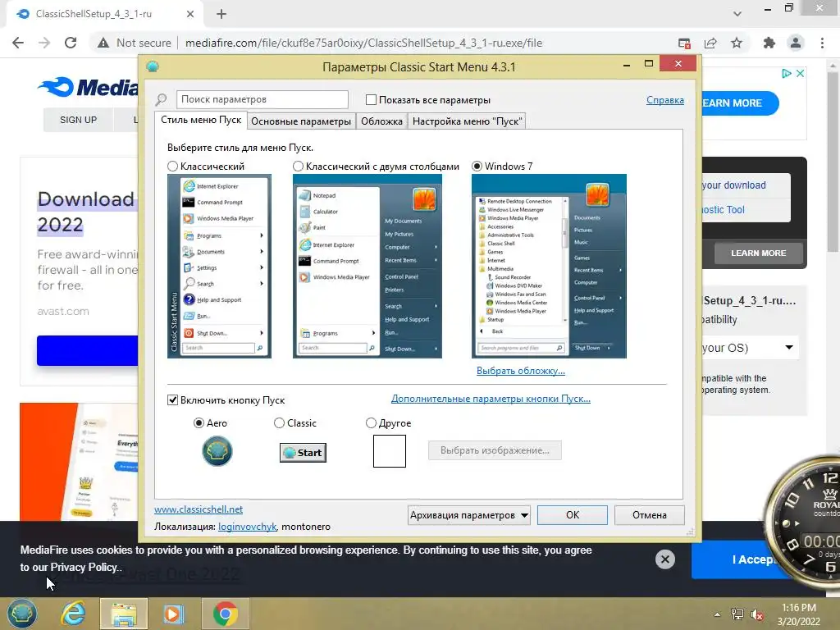Open Chrome profile avatar

[x=796, y=43]
